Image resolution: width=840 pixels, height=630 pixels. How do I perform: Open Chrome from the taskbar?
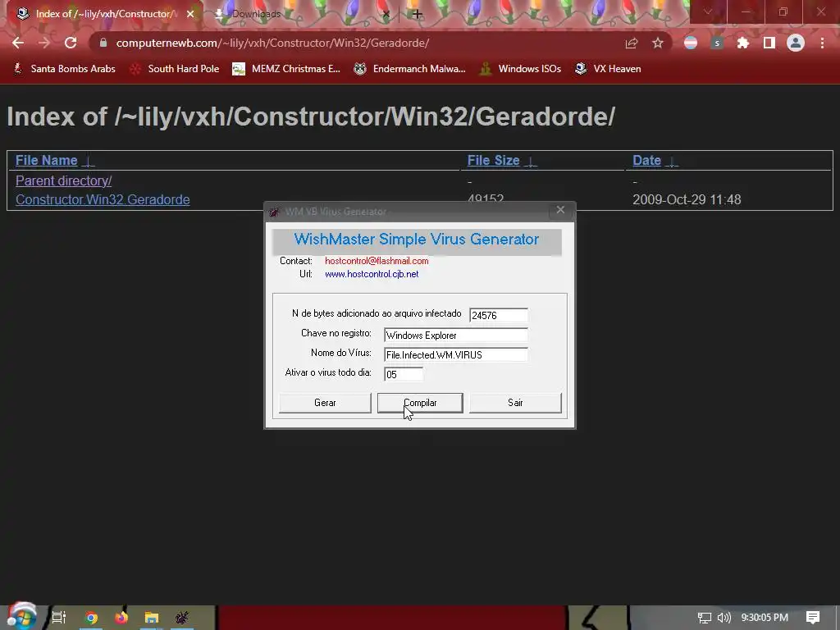(92, 618)
